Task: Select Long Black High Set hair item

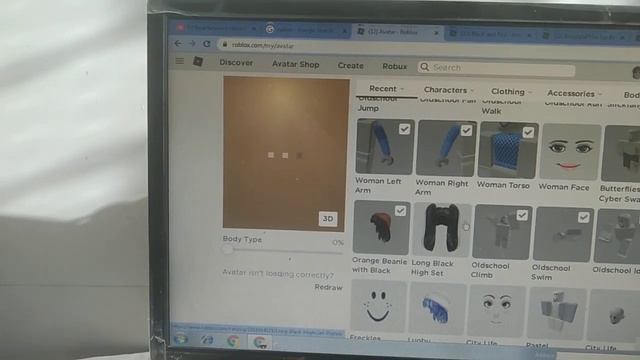Action: 441,229
